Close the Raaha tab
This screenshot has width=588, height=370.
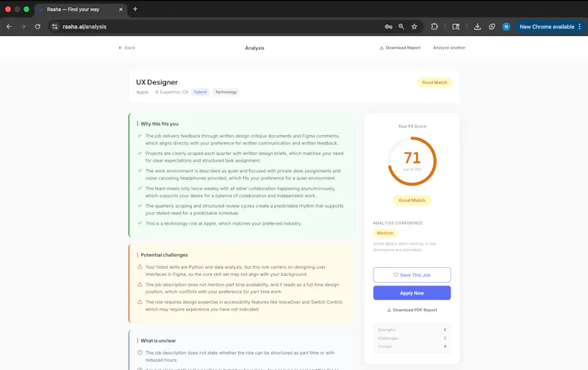[x=121, y=10]
